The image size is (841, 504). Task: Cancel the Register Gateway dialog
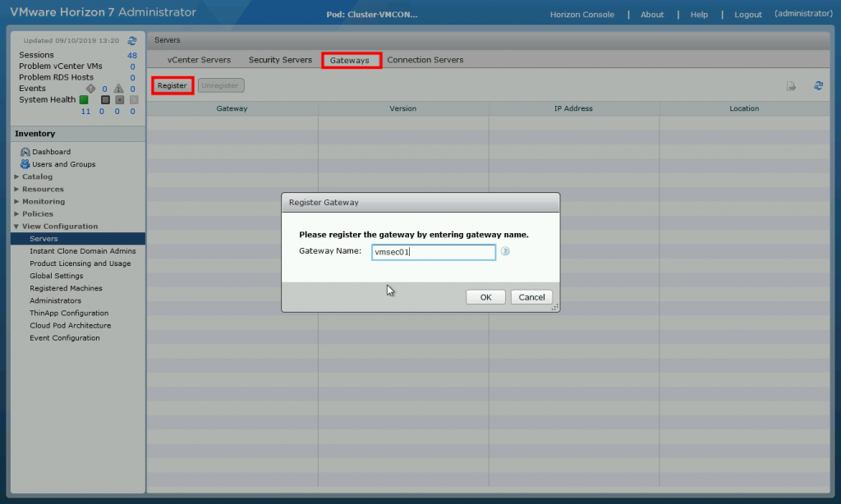tap(531, 296)
